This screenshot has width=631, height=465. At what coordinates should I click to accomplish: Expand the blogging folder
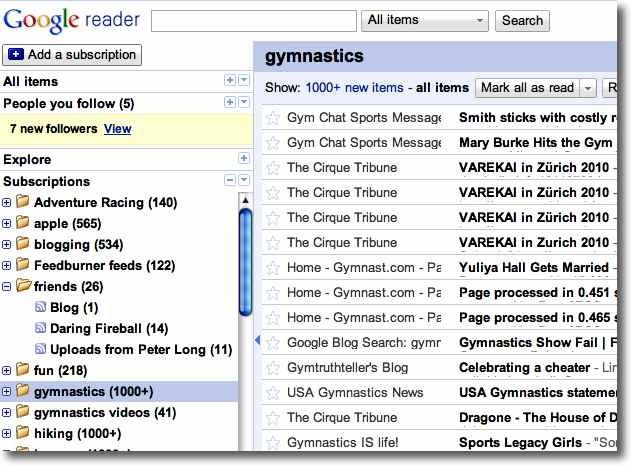[x=7, y=245]
